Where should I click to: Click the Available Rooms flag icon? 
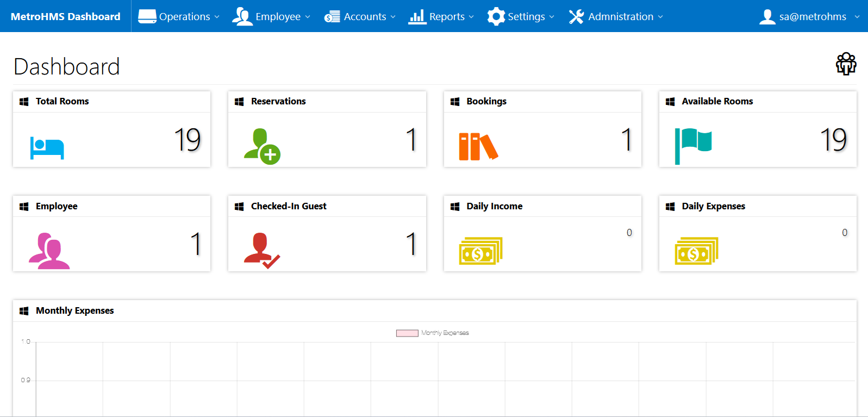(693, 146)
